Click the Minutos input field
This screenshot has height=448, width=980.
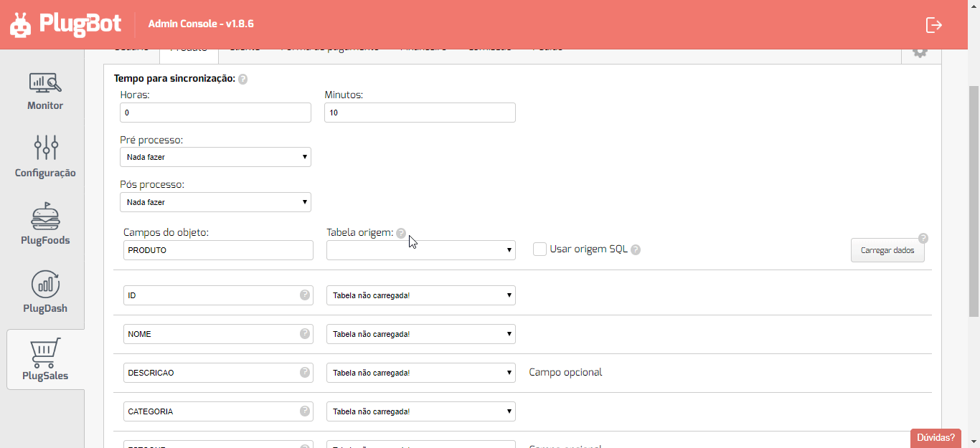click(x=420, y=113)
